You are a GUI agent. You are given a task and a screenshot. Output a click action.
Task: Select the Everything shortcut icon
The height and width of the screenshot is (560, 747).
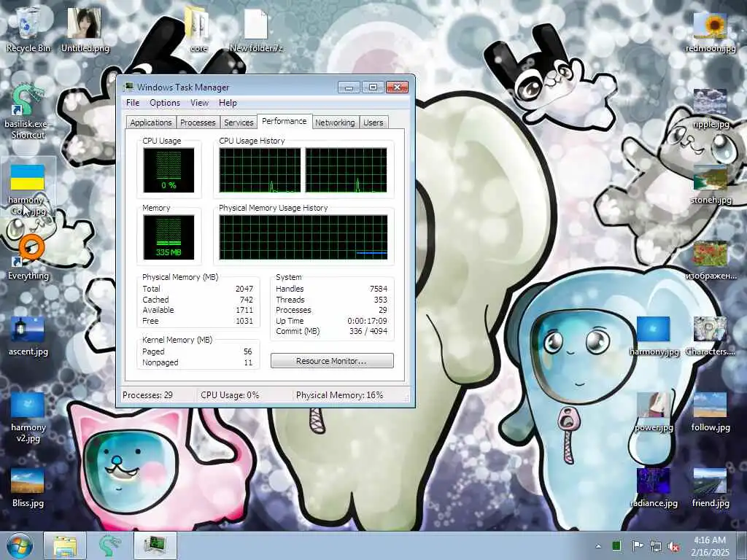(28, 257)
